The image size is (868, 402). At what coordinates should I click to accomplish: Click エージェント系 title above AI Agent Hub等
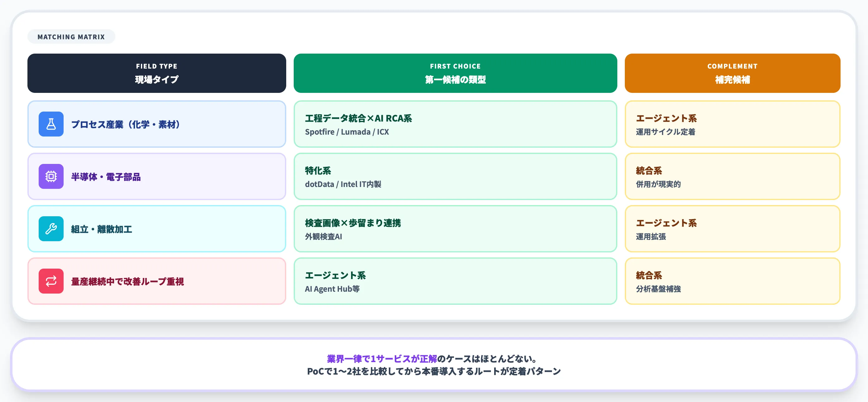pos(335,275)
